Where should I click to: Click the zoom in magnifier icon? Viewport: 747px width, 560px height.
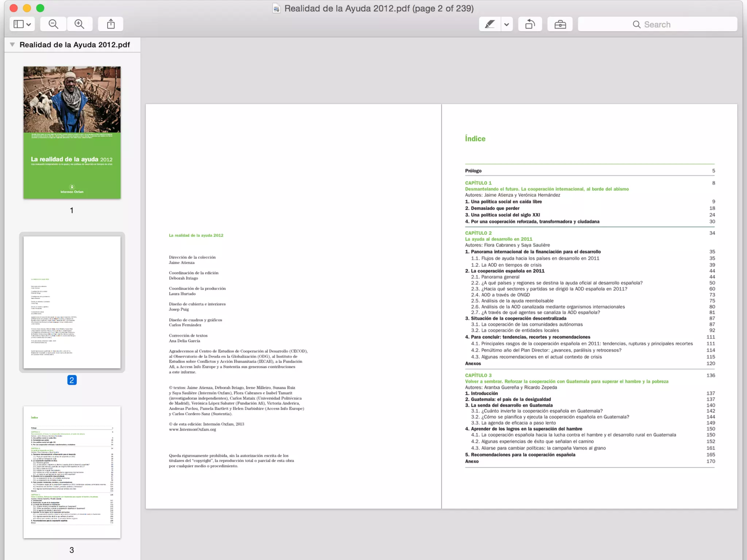coord(79,24)
